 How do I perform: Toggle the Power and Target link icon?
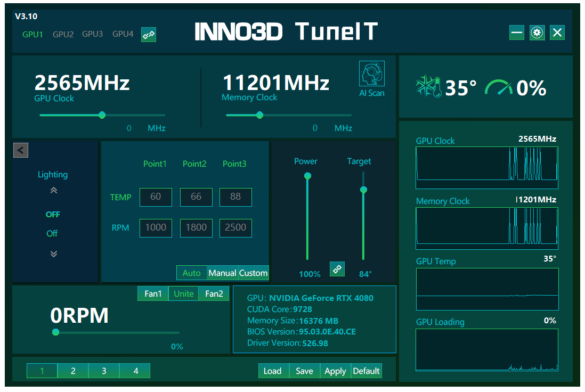click(x=337, y=269)
